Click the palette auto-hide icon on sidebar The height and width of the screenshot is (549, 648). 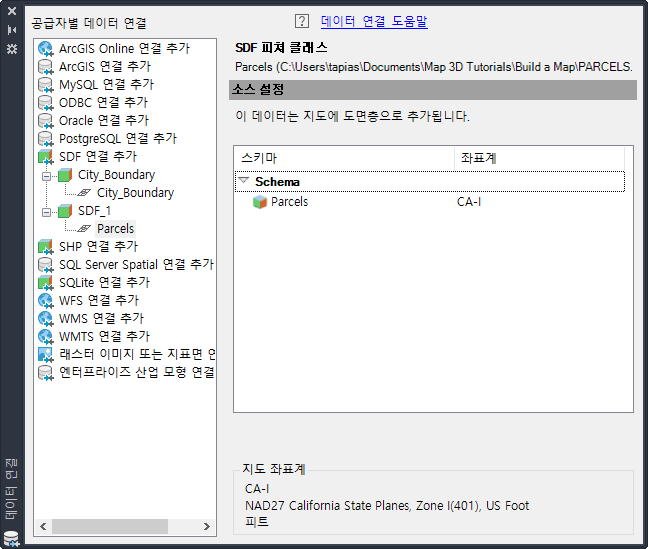12,30
